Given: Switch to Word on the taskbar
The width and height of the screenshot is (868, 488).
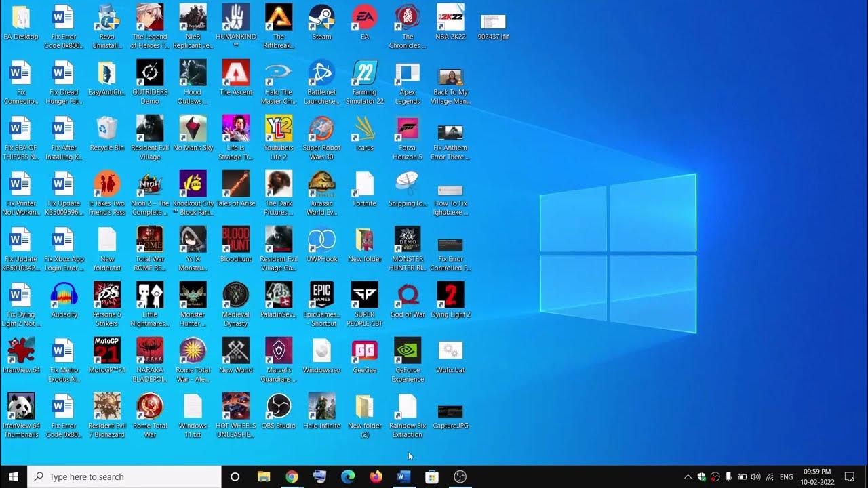Looking at the screenshot, I should click(x=404, y=476).
